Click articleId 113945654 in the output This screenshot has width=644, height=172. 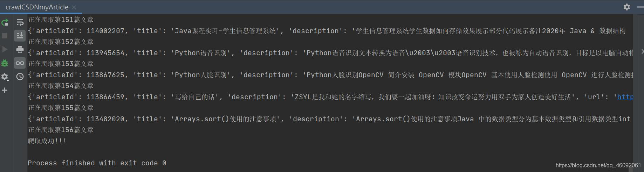(x=105, y=53)
